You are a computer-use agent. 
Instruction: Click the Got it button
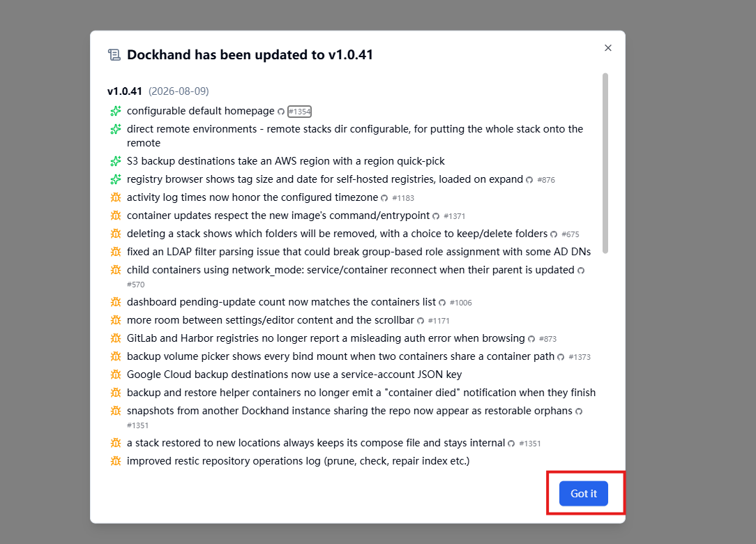584,493
